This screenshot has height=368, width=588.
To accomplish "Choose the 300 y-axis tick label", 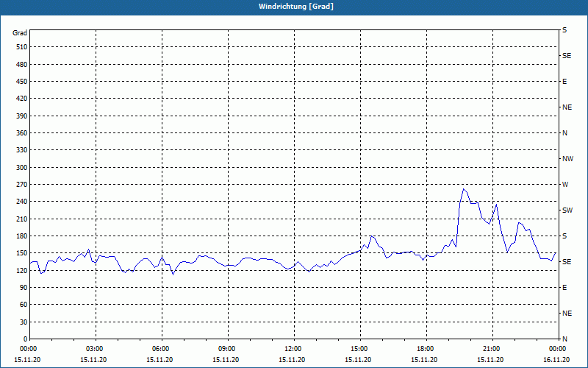I will (22, 168).
